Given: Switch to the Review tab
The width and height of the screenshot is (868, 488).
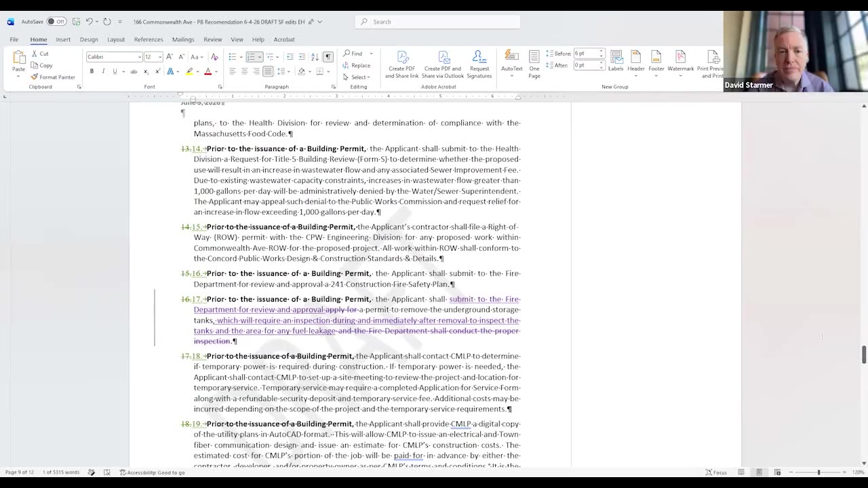Looking at the screenshot, I should 213,39.
